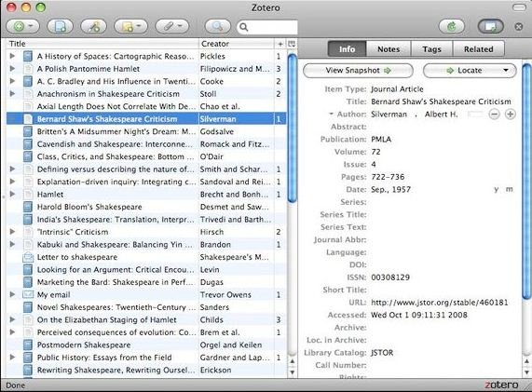Switch to the Info tab
Screen dimensions: 532x392
(x=348, y=49)
